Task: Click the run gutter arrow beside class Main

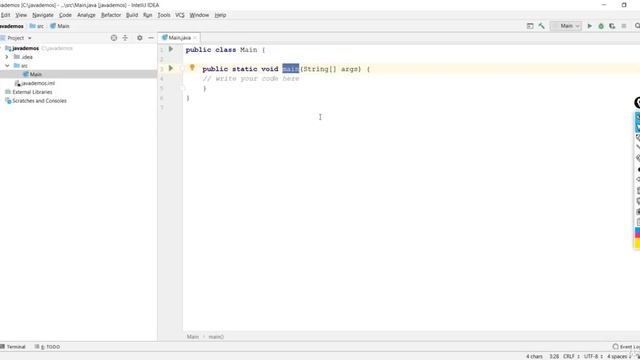Action: pos(171,49)
